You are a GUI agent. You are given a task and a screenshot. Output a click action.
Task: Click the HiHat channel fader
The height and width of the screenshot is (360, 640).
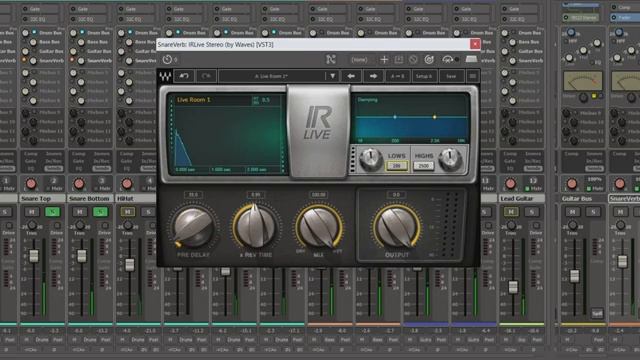coord(130,265)
